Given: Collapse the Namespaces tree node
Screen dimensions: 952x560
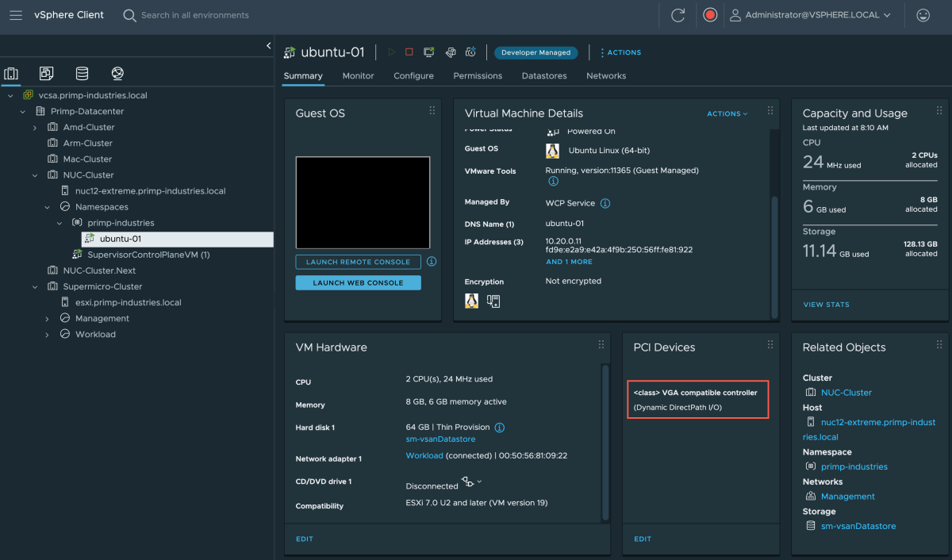Looking at the screenshot, I should (48, 207).
